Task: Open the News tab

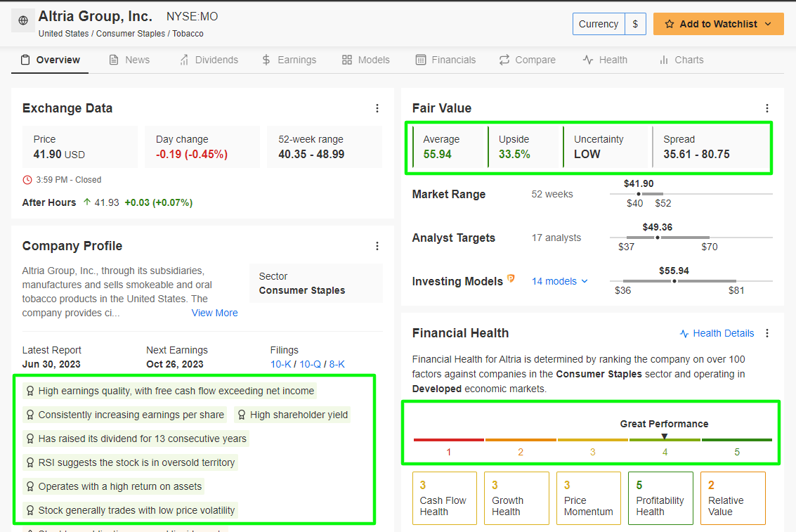Action: pyautogui.click(x=129, y=60)
